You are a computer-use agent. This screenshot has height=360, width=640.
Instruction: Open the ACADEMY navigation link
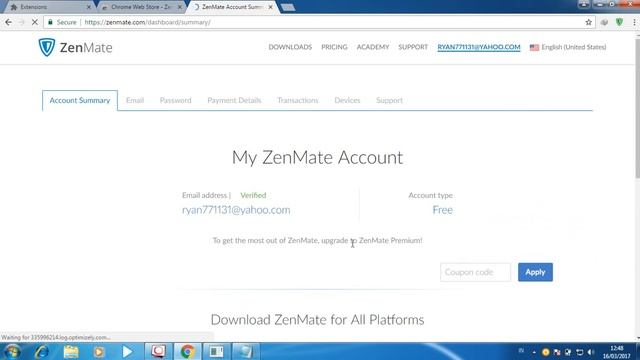(373, 47)
